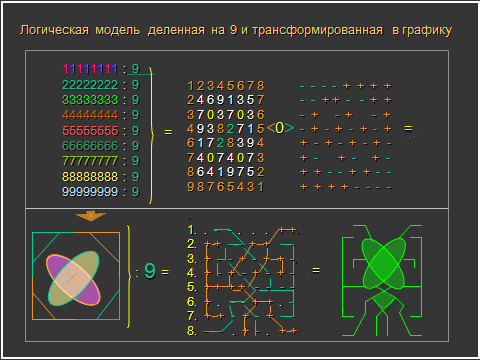Click the result row 74074073
Viewport: 480px width, 360px height.
[226, 158]
